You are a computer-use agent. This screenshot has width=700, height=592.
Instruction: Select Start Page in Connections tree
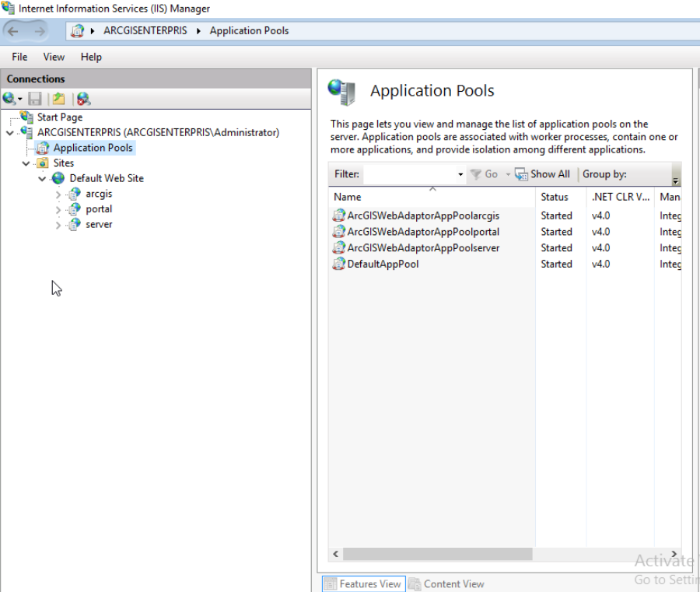click(x=60, y=117)
